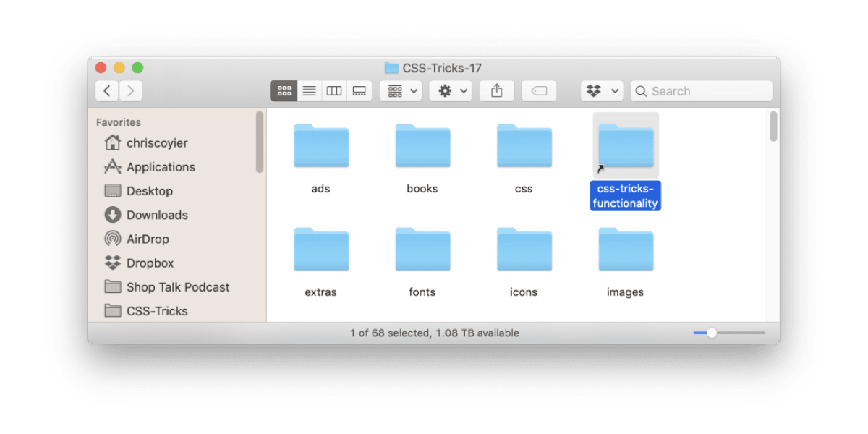Viewport: 868px width, 434px height.
Task: Go back with the left arrow
Action: coord(107,91)
